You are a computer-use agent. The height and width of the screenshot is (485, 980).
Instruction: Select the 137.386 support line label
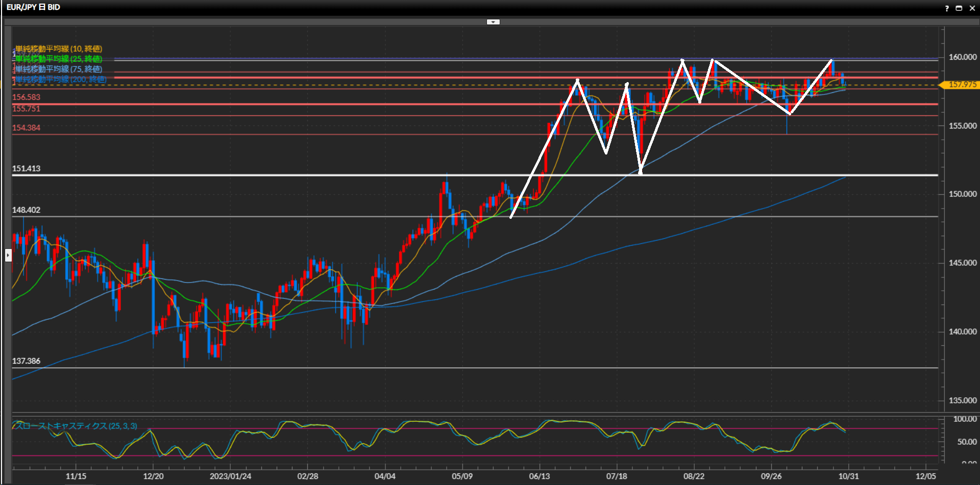tap(26, 361)
